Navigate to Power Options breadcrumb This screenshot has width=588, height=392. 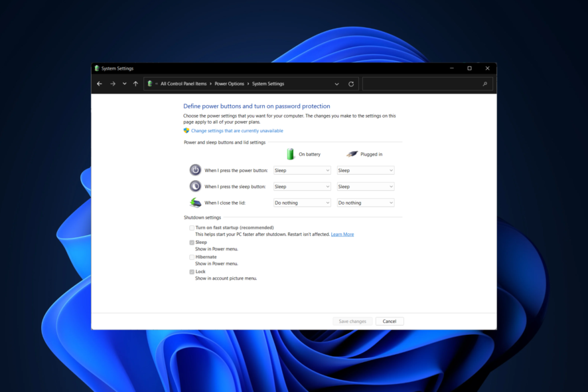coord(229,84)
